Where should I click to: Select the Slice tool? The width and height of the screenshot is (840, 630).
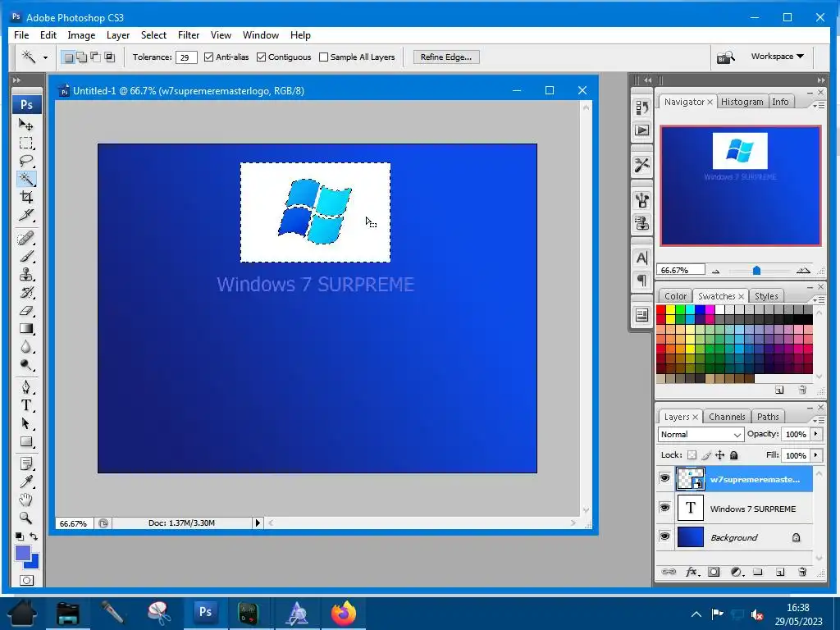(25, 215)
